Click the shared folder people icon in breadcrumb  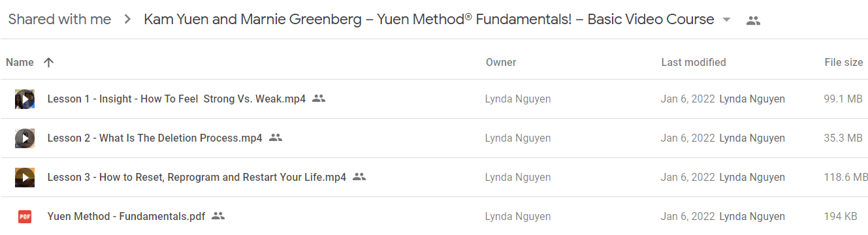click(753, 20)
